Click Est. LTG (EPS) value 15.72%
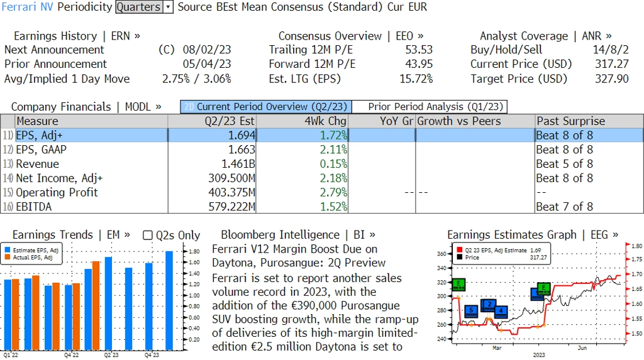The image size is (644, 360). [x=416, y=79]
